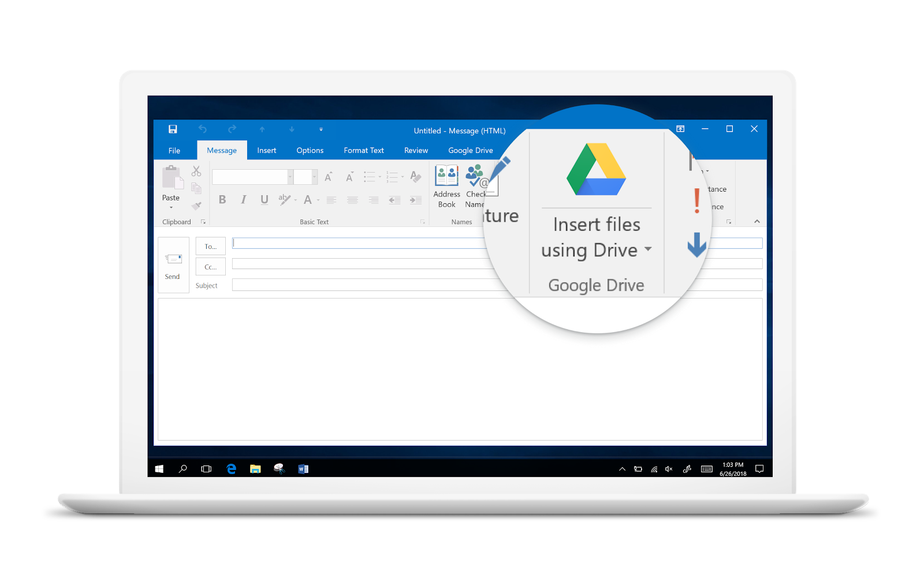Activate the Format Painter brush
Screen dimensions: 924x563
(196, 206)
